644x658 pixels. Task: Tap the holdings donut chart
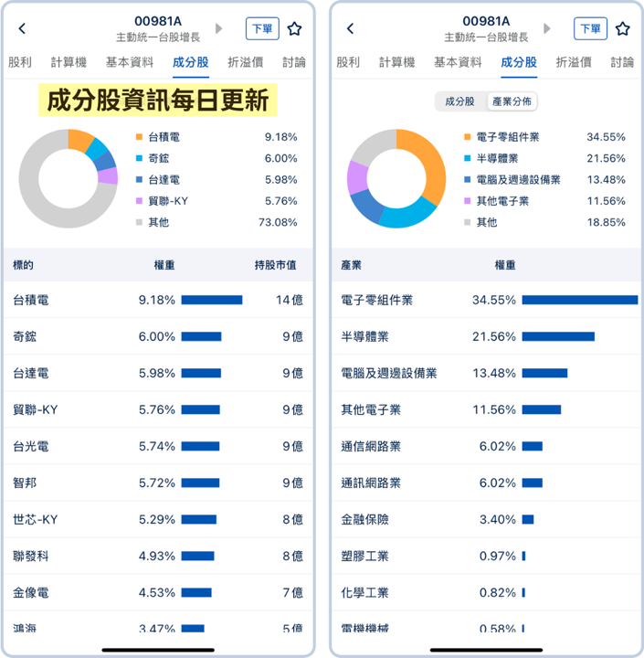click(69, 179)
